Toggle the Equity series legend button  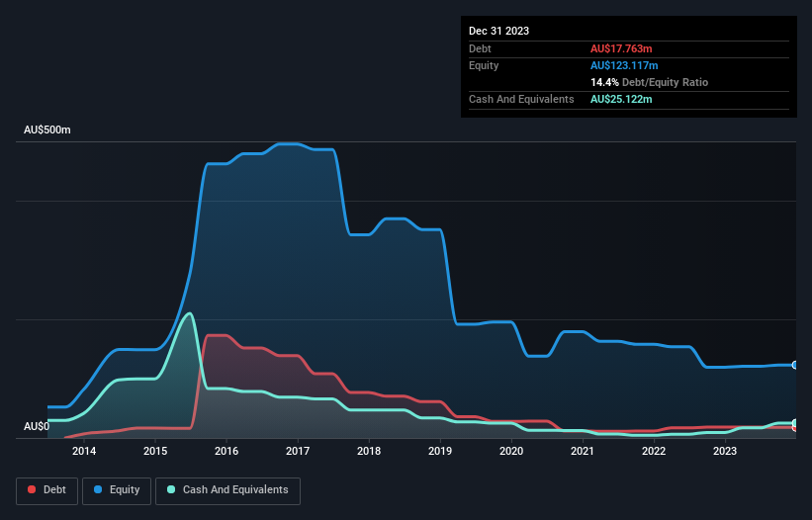(x=117, y=490)
